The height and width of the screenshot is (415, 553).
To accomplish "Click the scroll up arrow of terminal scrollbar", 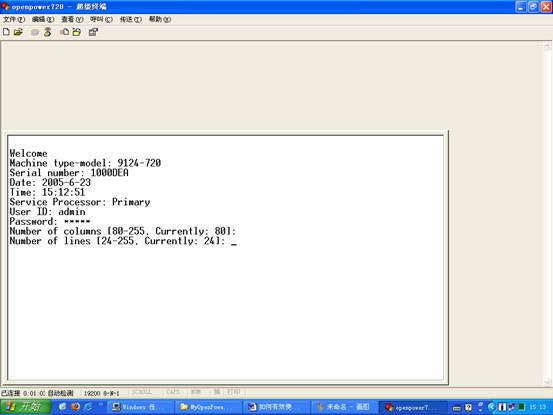I will pos(547,46).
